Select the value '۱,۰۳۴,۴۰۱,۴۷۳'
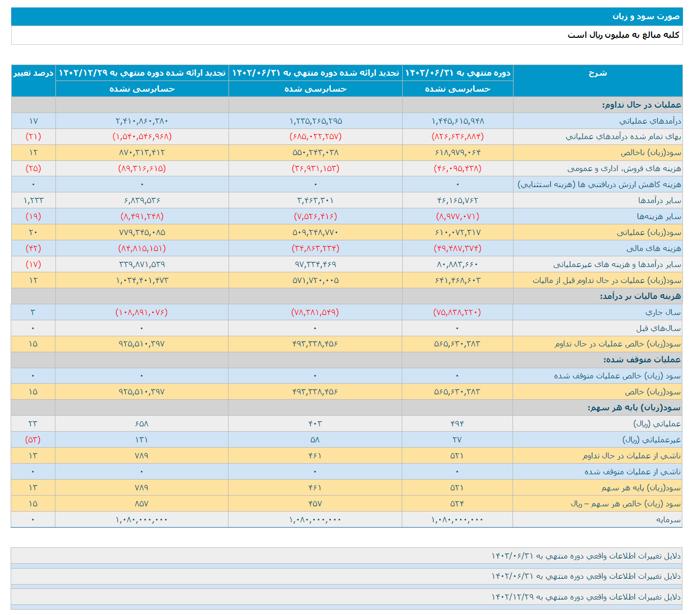Image resolution: width=700 pixels, height=615 pixels. pos(142,281)
